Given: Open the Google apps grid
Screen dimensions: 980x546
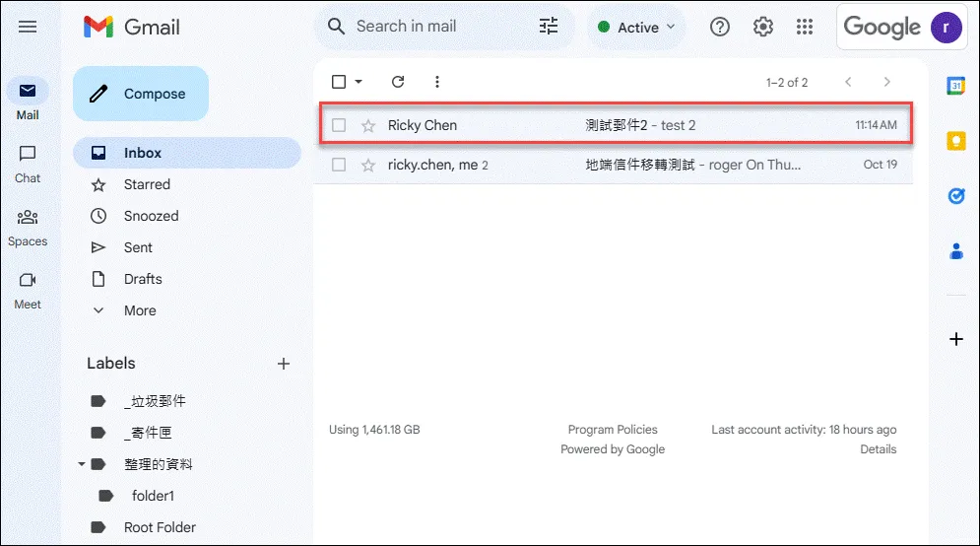Looking at the screenshot, I should click(x=805, y=27).
